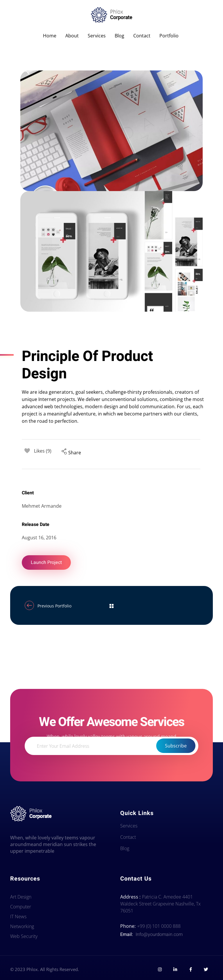The image size is (223, 980).
Task: Open the Twitter social icon
Action: pyautogui.click(x=206, y=969)
